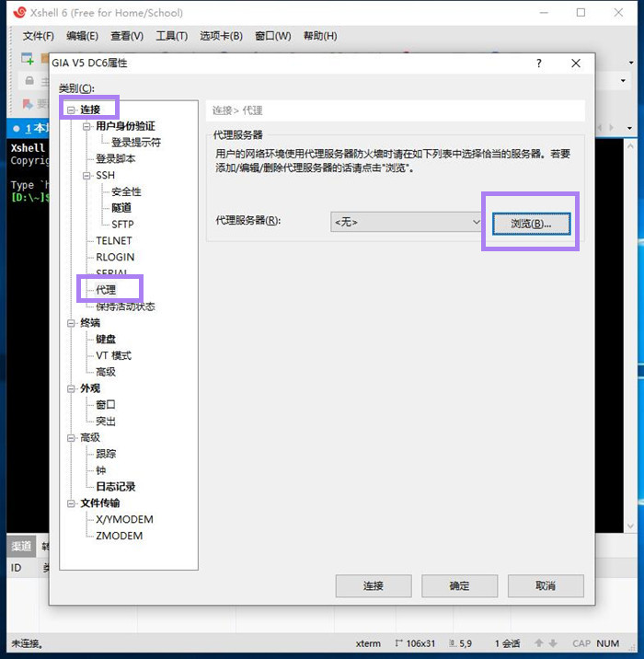Open the toolbar overflow arrow at top right
The height and width of the screenshot is (659, 644).
tap(631, 63)
